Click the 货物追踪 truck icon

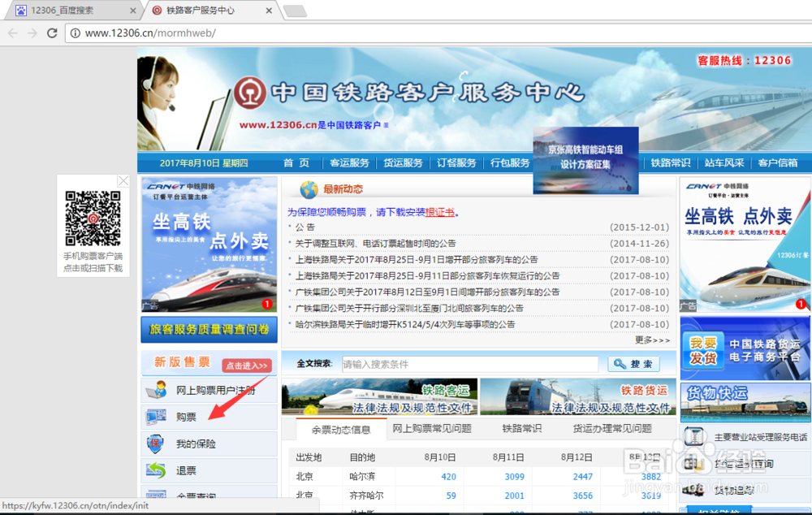(x=694, y=489)
